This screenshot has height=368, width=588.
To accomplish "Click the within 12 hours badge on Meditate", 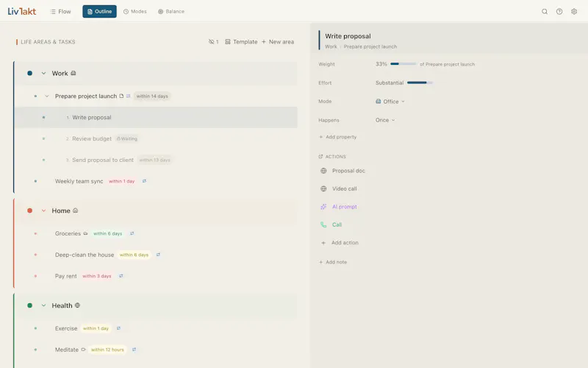I will click(x=107, y=350).
